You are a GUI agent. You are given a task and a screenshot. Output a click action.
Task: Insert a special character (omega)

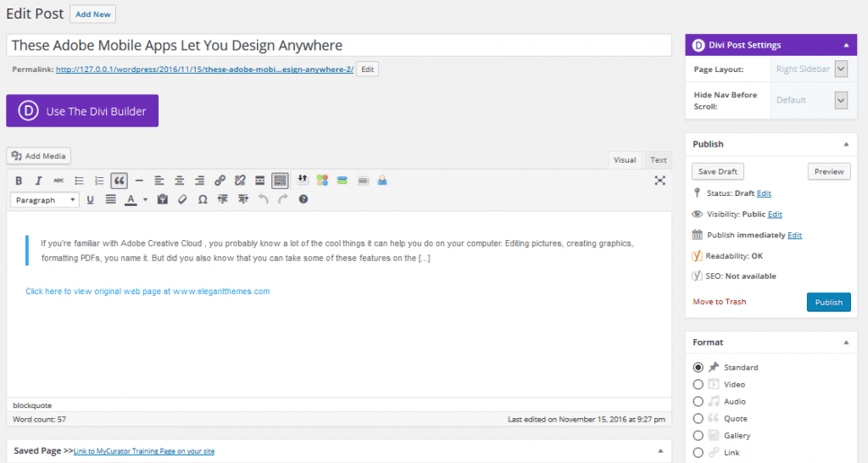(x=203, y=199)
